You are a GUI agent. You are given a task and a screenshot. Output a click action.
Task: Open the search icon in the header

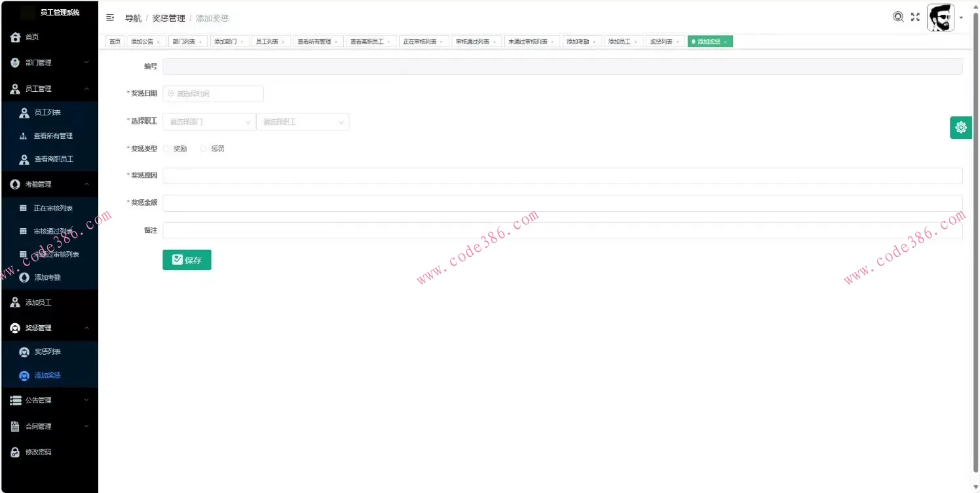click(x=899, y=17)
